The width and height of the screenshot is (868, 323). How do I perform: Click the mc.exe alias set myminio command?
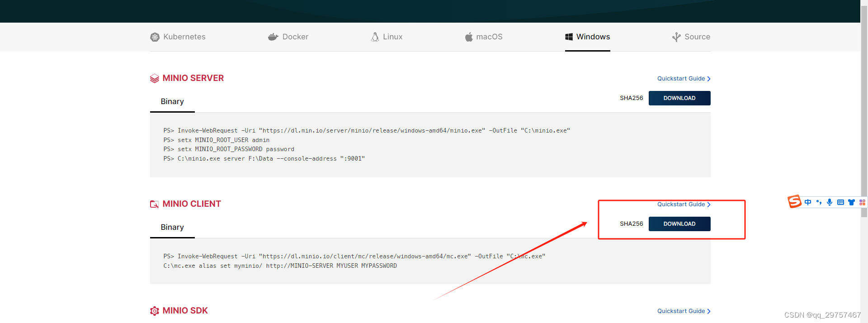point(280,266)
